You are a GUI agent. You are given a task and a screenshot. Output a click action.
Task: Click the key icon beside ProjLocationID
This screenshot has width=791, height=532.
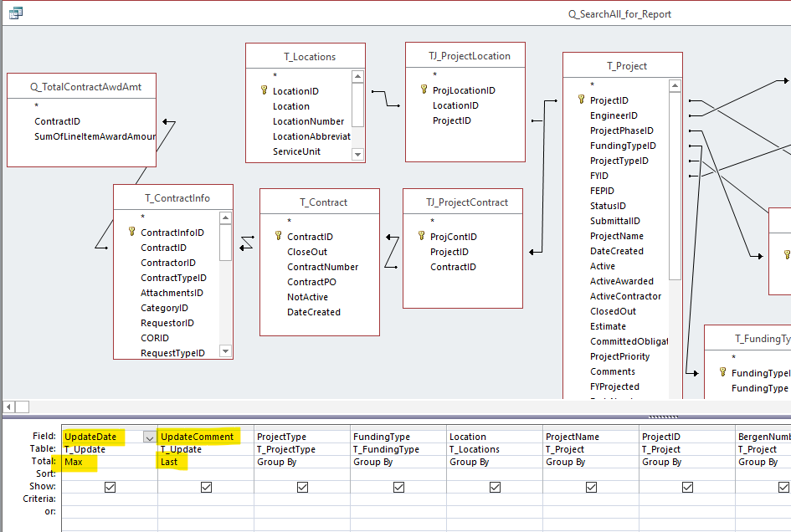[x=424, y=90]
